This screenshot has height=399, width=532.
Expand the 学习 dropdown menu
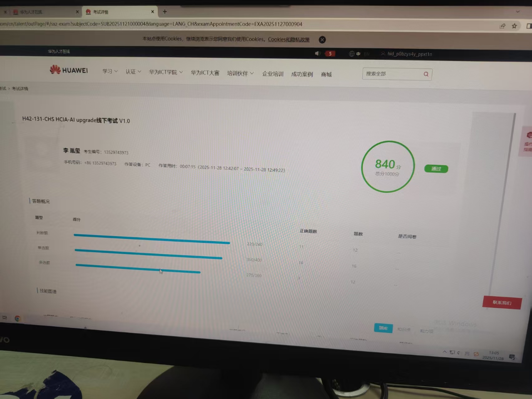[110, 72]
